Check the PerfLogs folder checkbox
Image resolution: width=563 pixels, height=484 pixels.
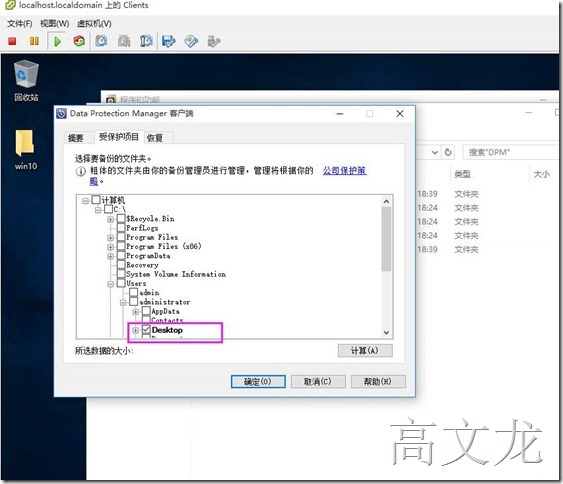point(121,228)
